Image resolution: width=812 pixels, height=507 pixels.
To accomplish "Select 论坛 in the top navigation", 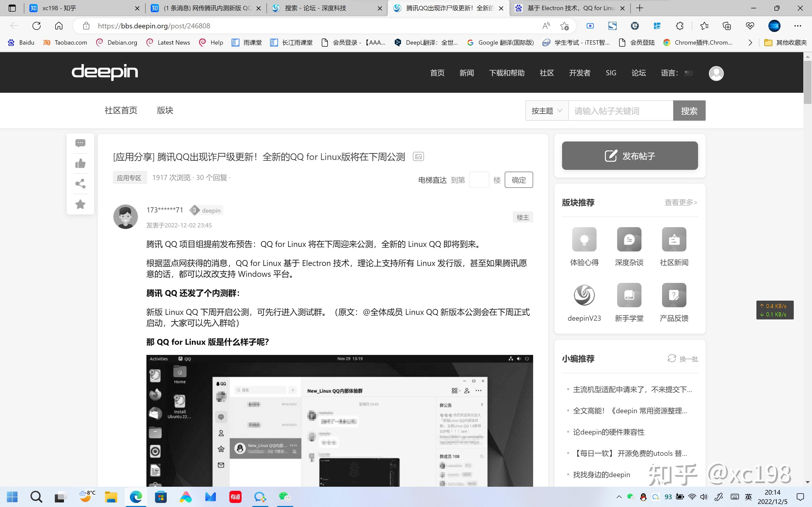I will pos(638,73).
